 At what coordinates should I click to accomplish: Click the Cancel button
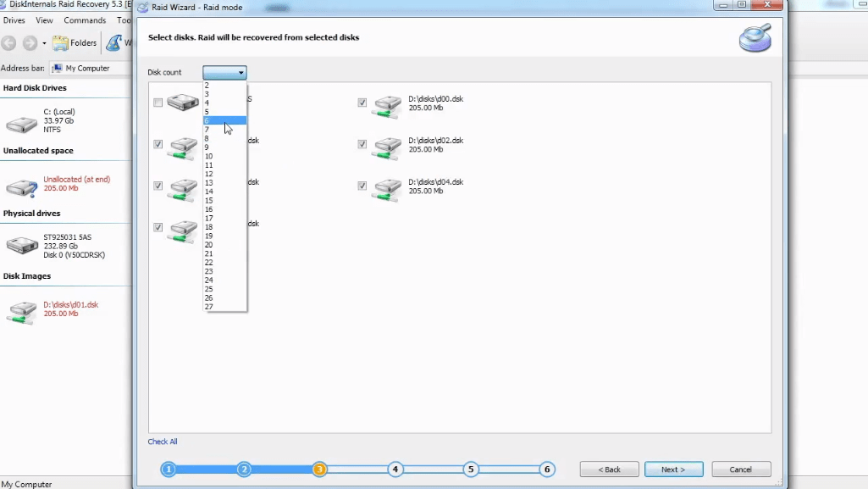pos(741,470)
